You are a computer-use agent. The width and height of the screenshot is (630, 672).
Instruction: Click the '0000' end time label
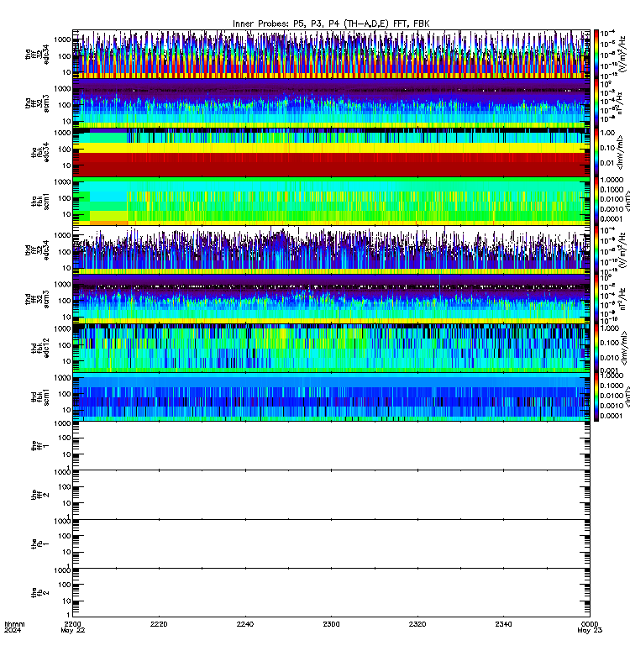pos(590,624)
